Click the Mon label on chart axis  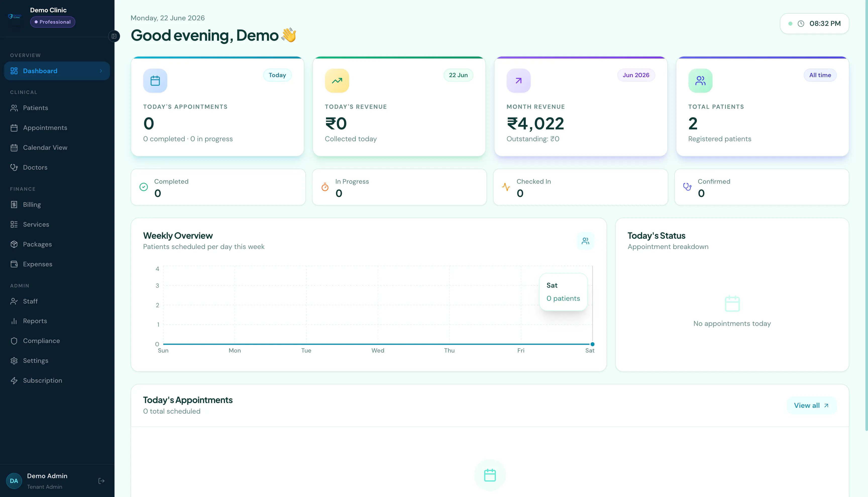(x=235, y=351)
